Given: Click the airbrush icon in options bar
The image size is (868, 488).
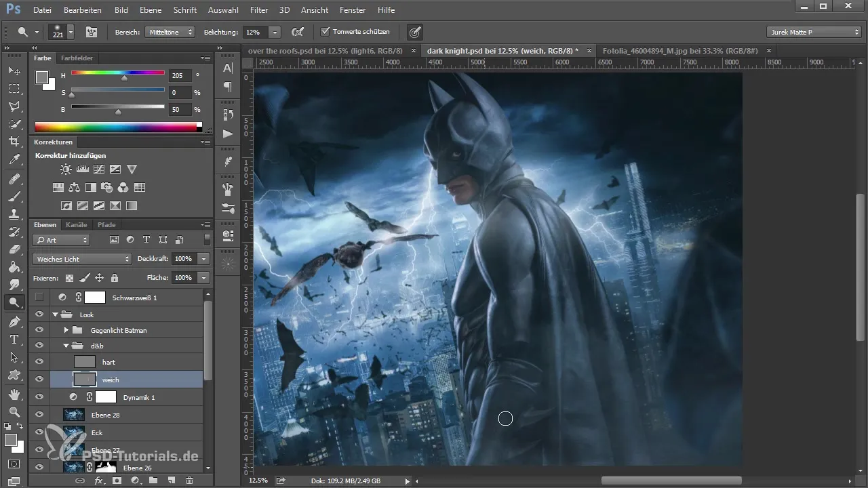Looking at the screenshot, I should point(296,32).
